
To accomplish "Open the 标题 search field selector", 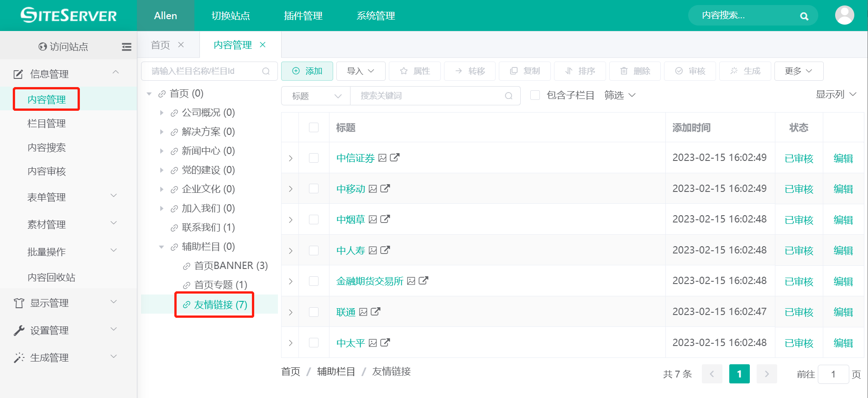I will 316,96.
